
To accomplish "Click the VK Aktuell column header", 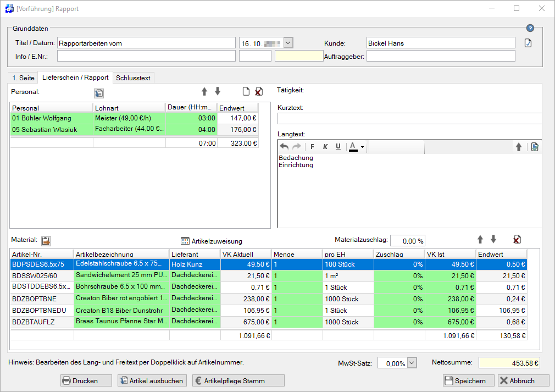I will 246,254.
